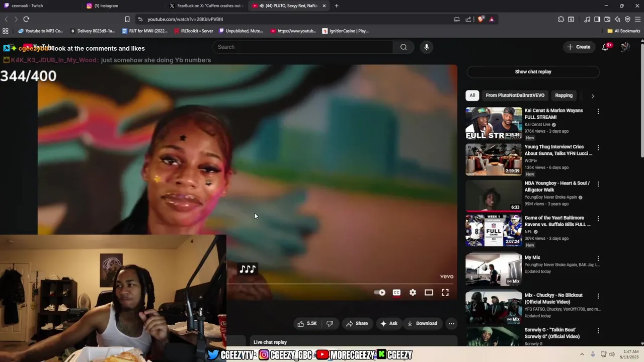Click the Create button
This screenshot has height=362, width=644.
click(578, 47)
